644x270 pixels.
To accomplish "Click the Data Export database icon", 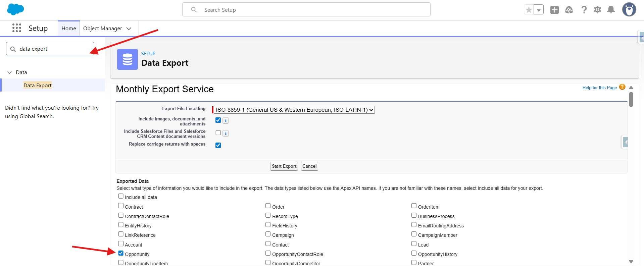I will pyautogui.click(x=128, y=59).
